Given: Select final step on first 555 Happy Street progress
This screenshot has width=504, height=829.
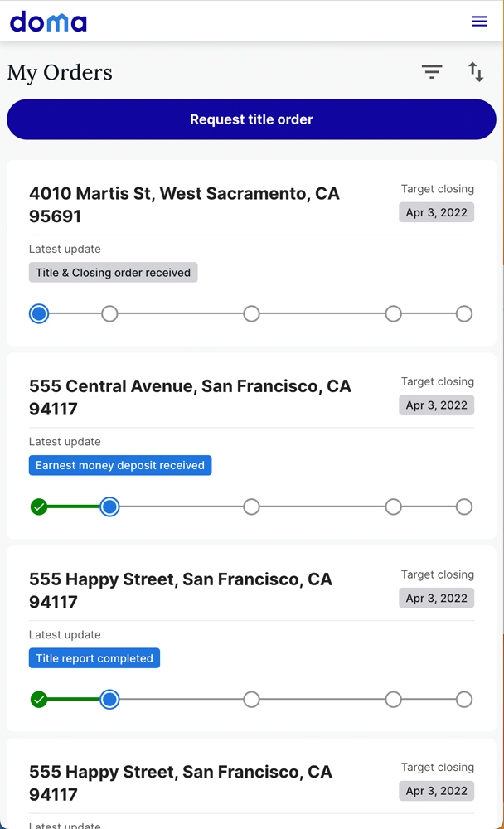Looking at the screenshot, I should click(464, 700).
